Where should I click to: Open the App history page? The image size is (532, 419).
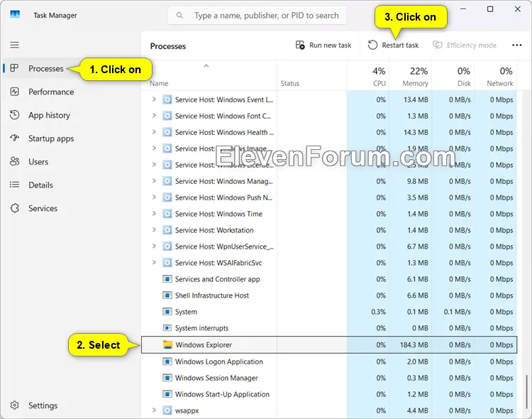pos(49,115)
